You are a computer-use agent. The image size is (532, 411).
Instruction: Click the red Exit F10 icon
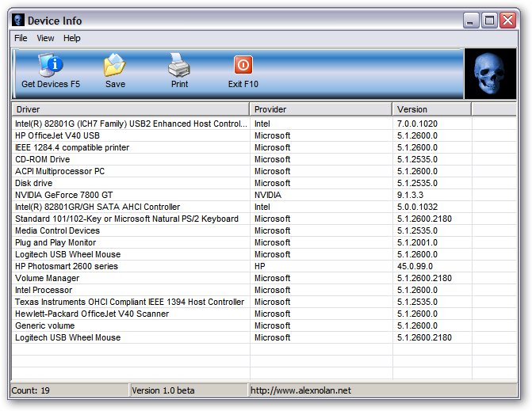pos(243,65)
